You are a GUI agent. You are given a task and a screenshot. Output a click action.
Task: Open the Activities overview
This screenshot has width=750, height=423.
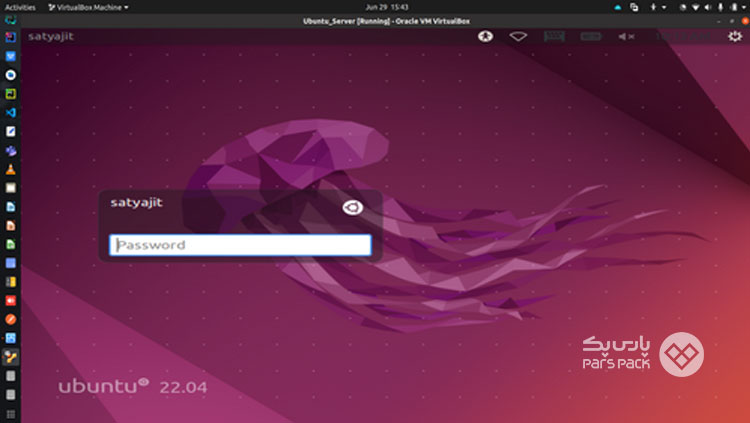[20, 7]
